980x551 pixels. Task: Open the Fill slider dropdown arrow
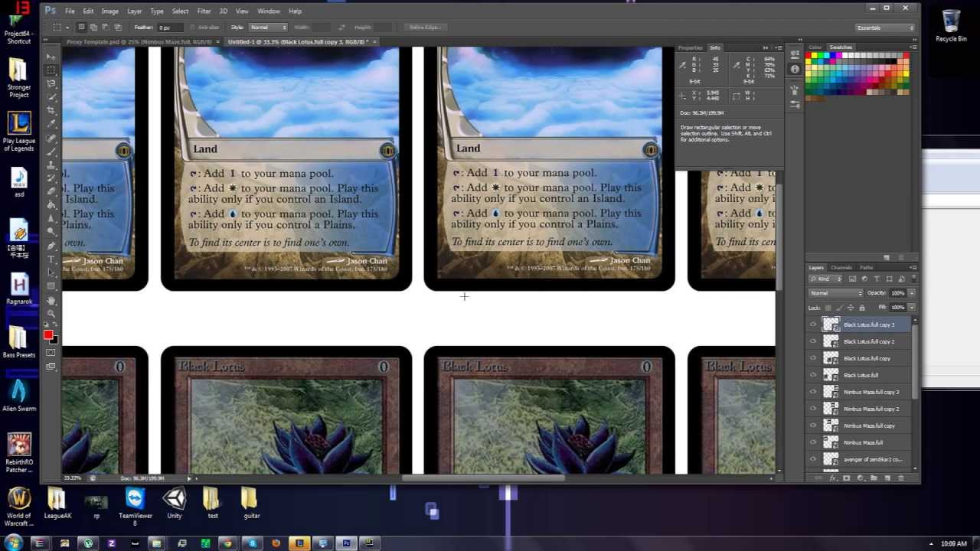911,307
